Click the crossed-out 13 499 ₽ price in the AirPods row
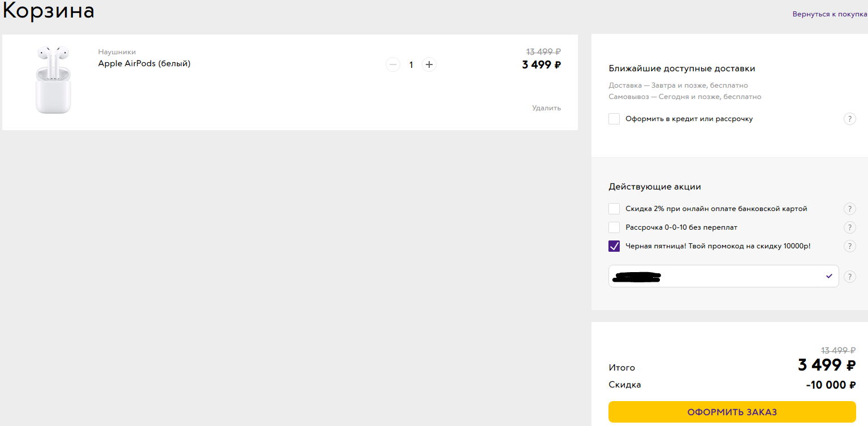Screen dimensions: 868x426 [543, 51]
